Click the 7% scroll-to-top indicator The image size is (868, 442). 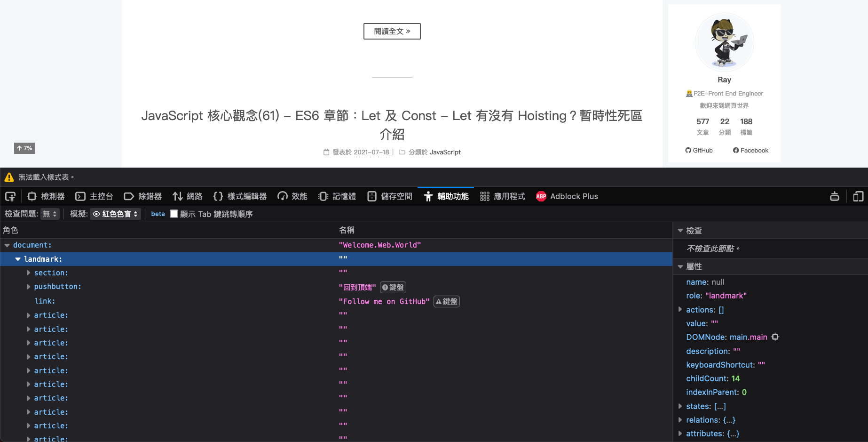[24, 148]
